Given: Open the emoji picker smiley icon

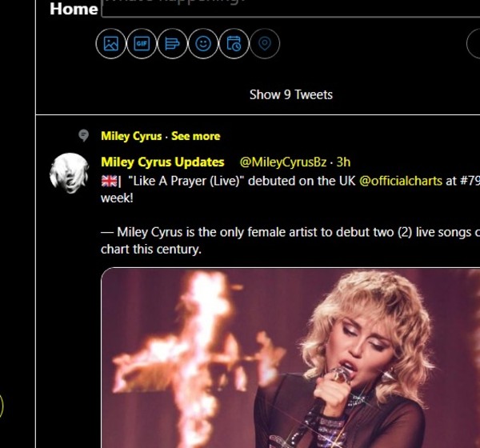Looking at the screenshot, I should point(203,44).
